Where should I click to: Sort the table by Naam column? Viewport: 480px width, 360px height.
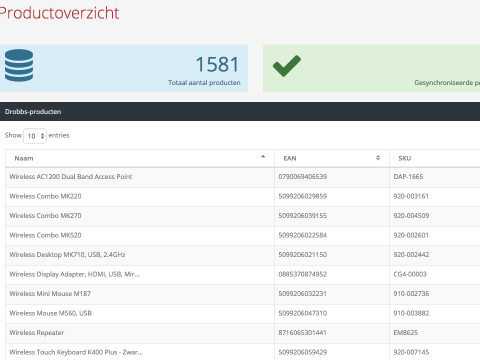pyautogui.click(x=140, y=158)
